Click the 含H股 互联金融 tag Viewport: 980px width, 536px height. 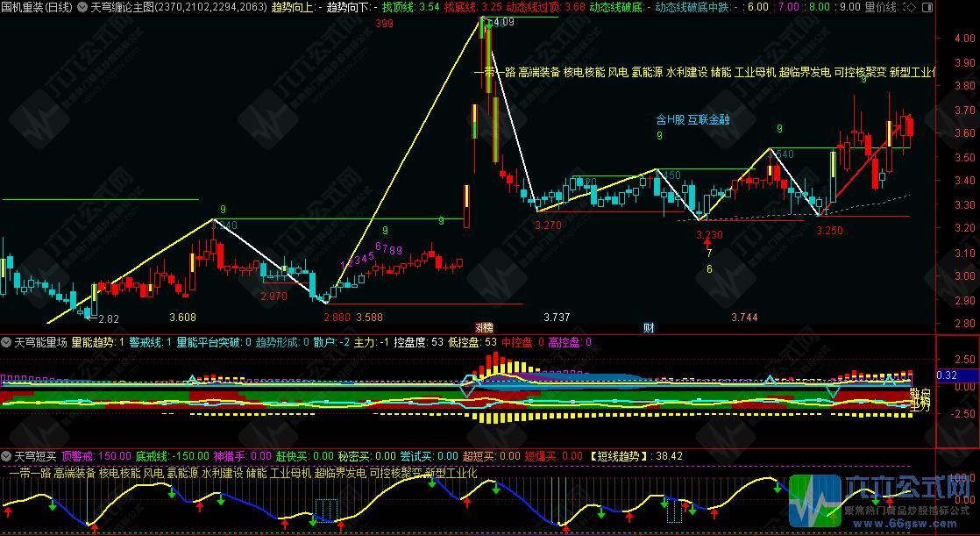pos(692,118)
